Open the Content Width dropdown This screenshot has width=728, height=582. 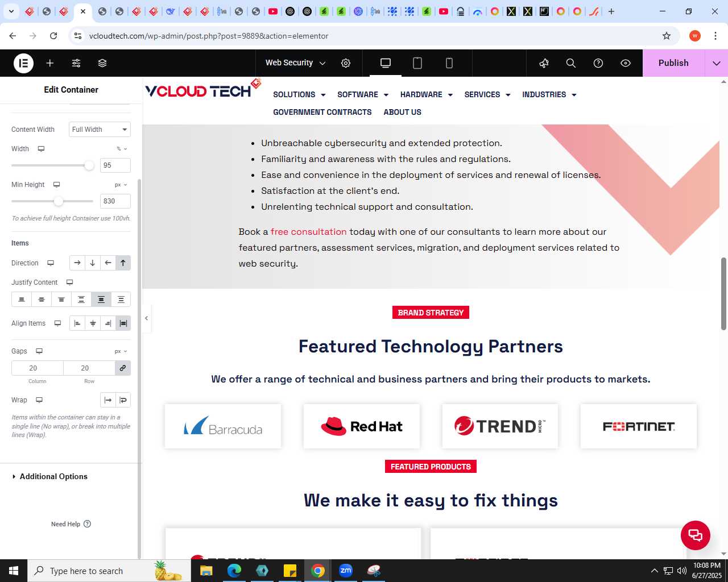(100, 130)
